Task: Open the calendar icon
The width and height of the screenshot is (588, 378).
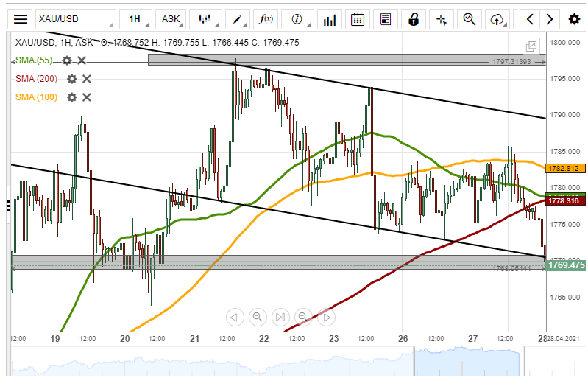Action: 358,19
